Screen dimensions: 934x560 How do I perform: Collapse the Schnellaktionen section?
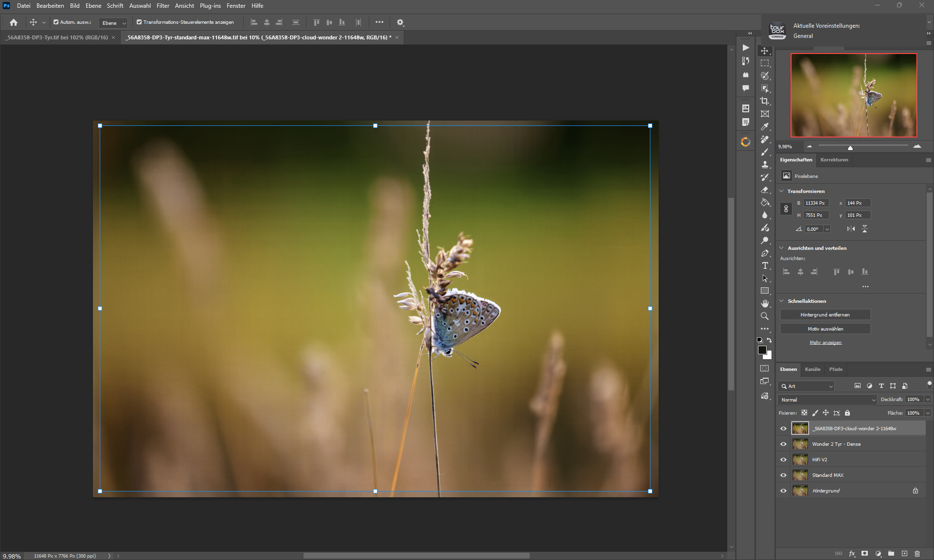pyautogui.click(x=782, y=301)
